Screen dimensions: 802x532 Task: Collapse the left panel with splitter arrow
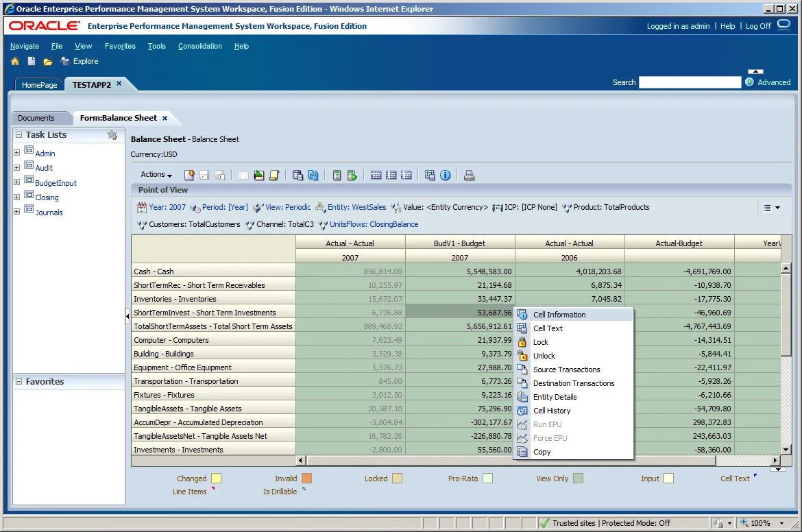(127, 316)
